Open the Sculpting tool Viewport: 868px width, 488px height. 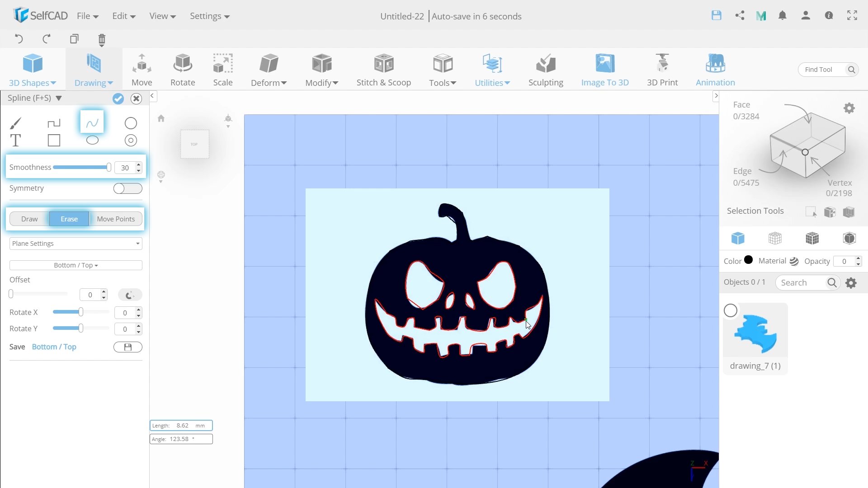pos(546,70)
